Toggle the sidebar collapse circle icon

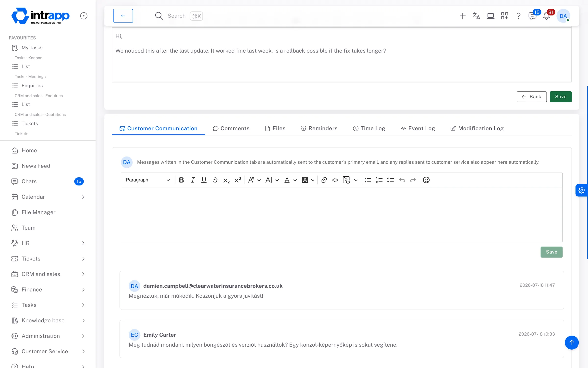pos(84,16)
